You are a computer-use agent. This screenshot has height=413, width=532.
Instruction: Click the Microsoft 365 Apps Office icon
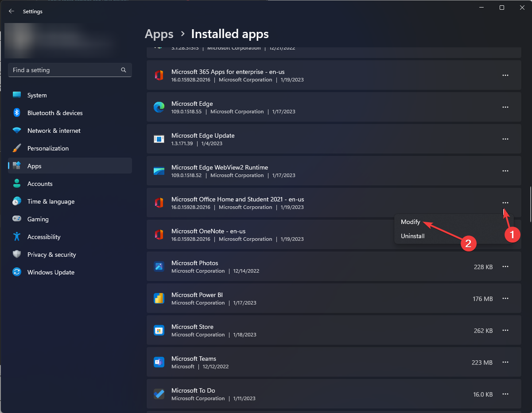coord(159,76)
